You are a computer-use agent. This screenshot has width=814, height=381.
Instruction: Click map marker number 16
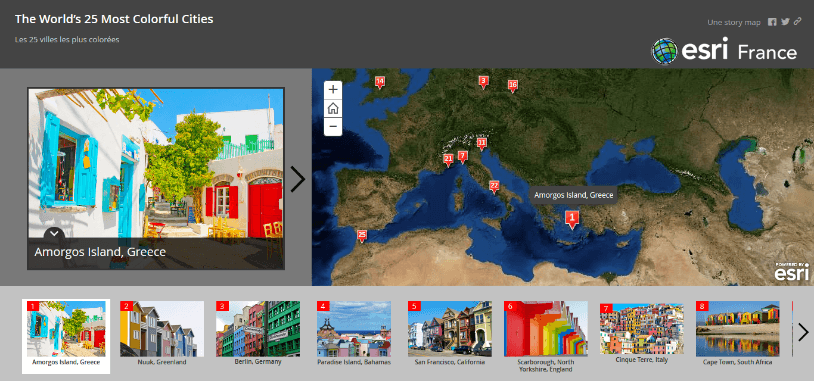512,86
